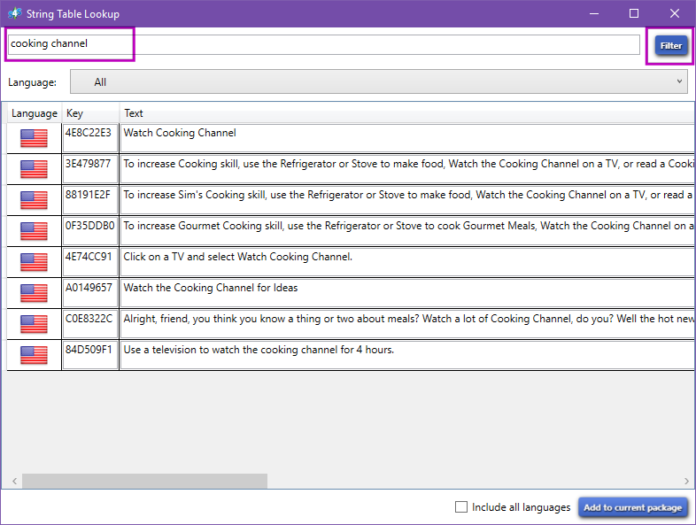Sort by the Language column header
Viewport: 696px width, 525px height.
tap(34, 113)
